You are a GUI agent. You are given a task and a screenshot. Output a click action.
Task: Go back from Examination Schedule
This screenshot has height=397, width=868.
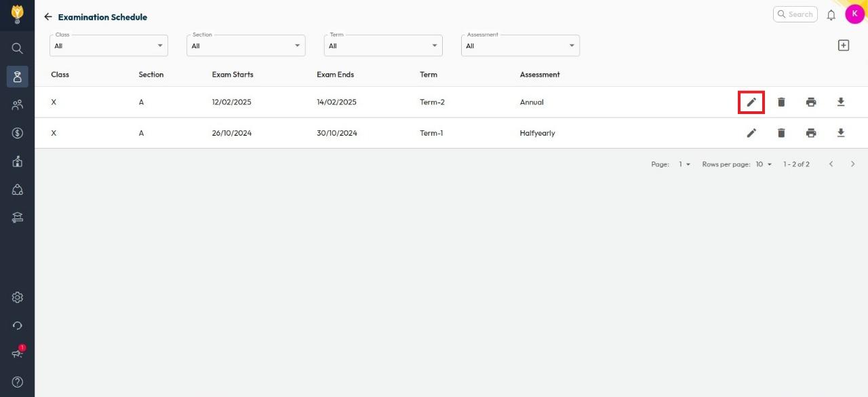coord(47,17)
